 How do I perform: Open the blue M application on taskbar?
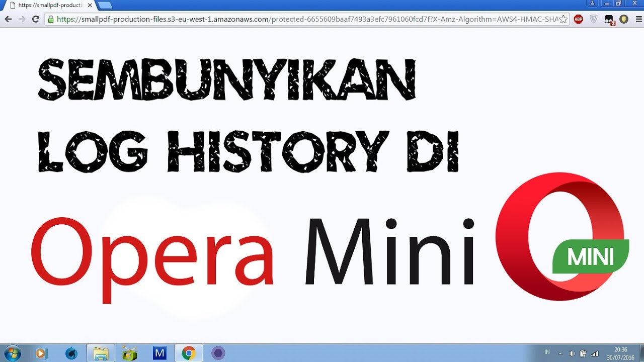(159, 353)
